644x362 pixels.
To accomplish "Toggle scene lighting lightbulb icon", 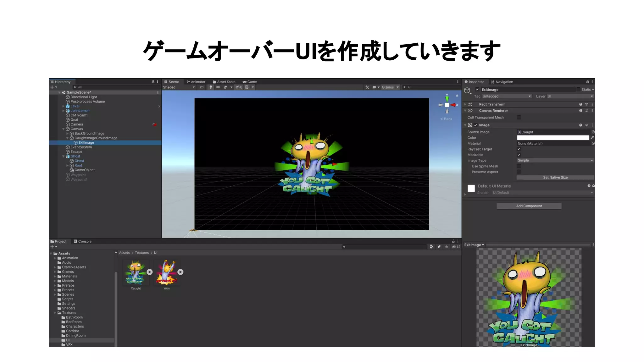I will pyautogui.click(x=211, y=87).
